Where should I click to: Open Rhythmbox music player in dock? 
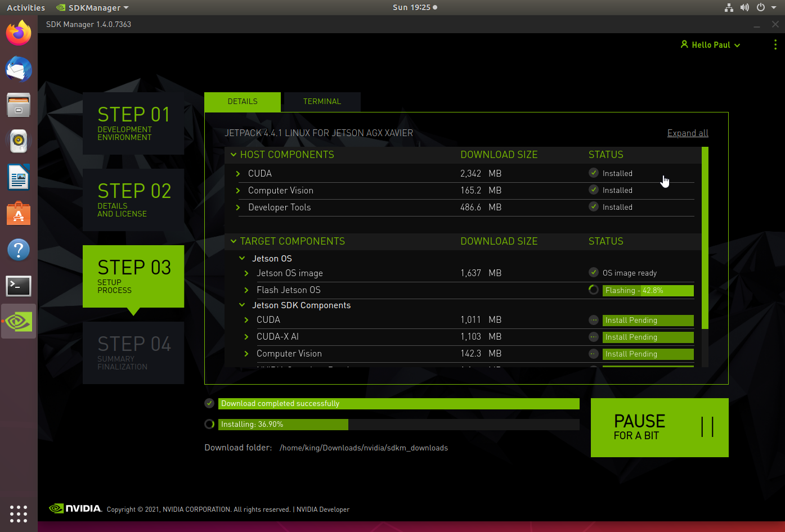point(19,141)
